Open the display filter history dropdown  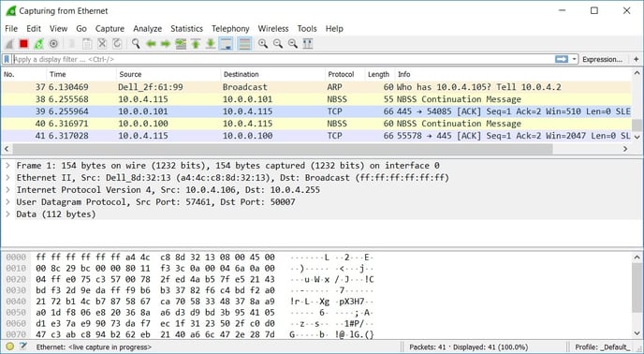(574, 59)
